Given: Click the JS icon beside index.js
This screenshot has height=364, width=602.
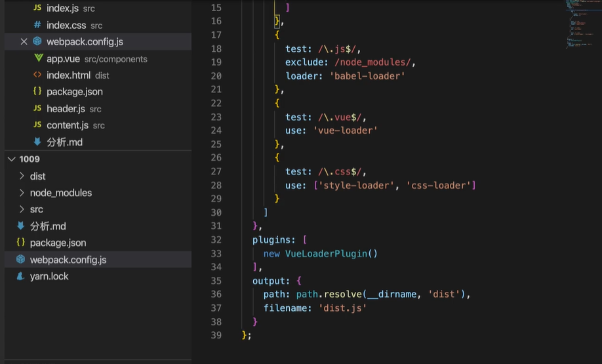Looking at the screenshot, I should (x=37, y=8).
